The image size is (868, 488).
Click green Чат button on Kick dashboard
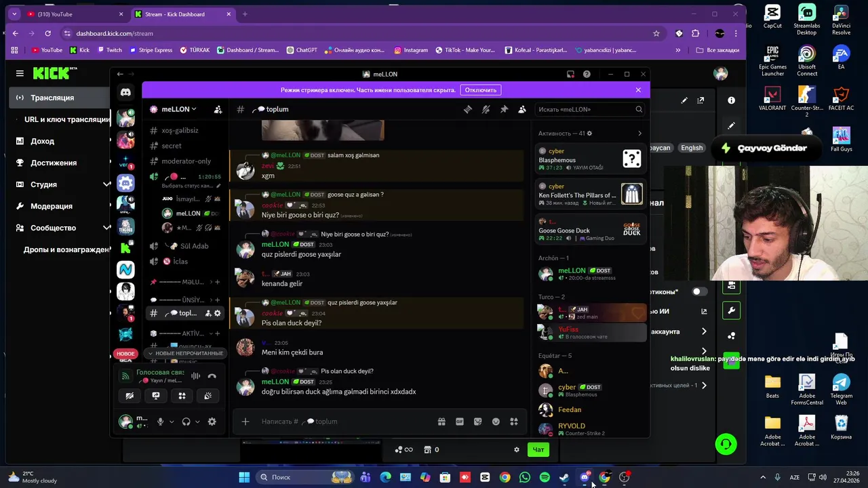[x=538, y=449]
